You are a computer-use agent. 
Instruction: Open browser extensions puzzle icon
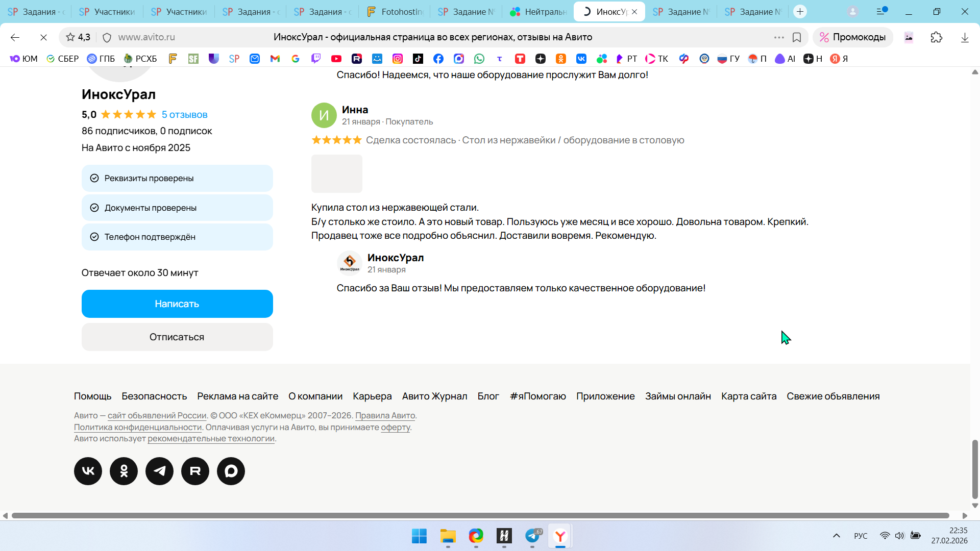coord(936,37)
